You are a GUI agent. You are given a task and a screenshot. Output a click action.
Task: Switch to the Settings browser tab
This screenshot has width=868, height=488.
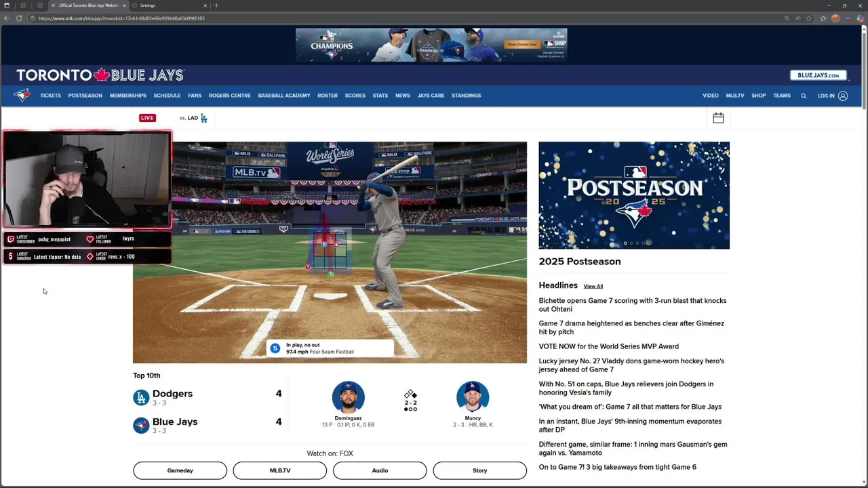(x=170, y=5)
